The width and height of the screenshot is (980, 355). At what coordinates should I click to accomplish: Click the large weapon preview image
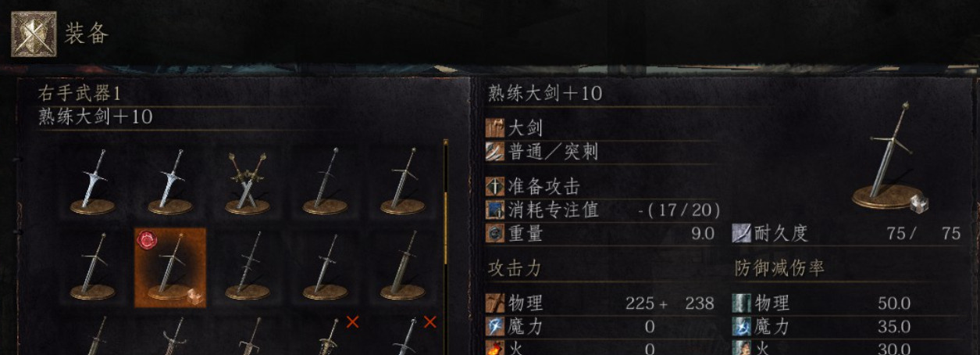click(x=889, y=156)
